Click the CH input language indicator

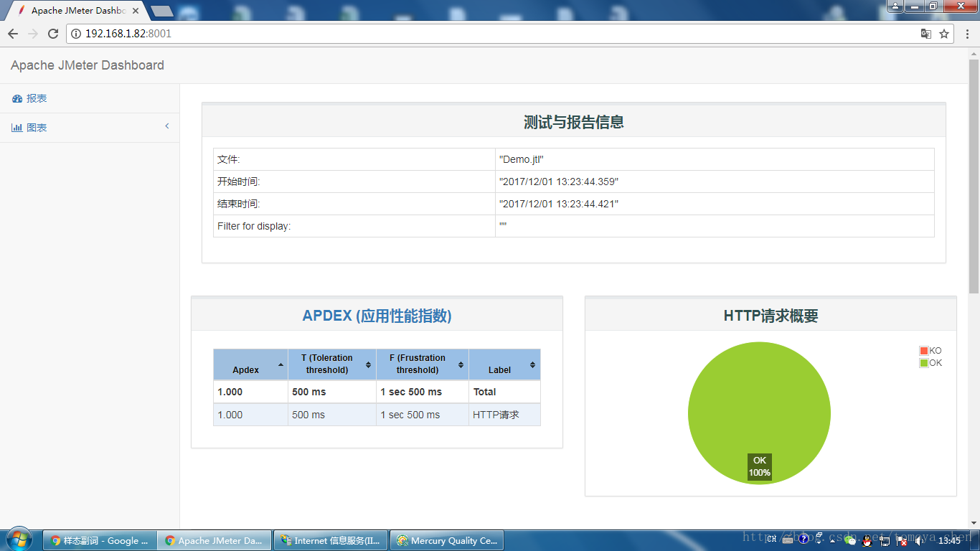[772, 539]
